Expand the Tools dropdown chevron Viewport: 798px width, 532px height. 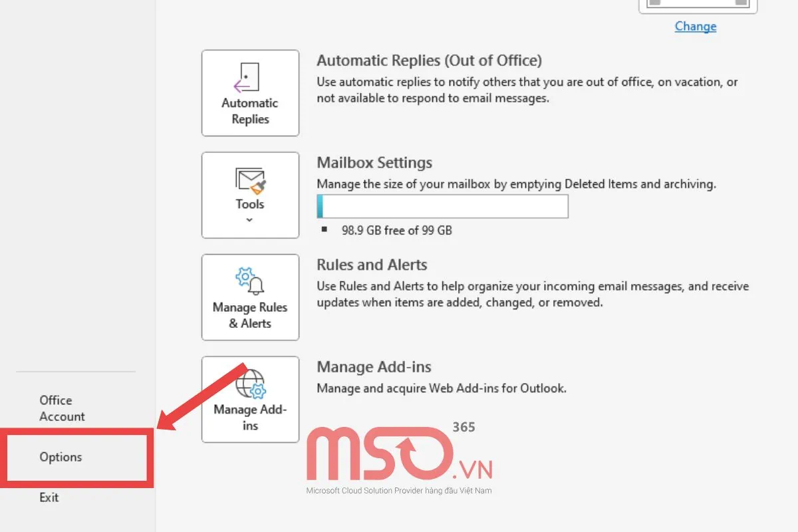[249, 220]
